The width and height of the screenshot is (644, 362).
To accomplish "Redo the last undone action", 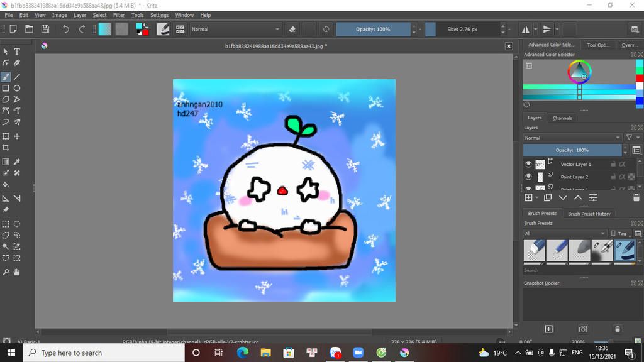I will 82,29.
